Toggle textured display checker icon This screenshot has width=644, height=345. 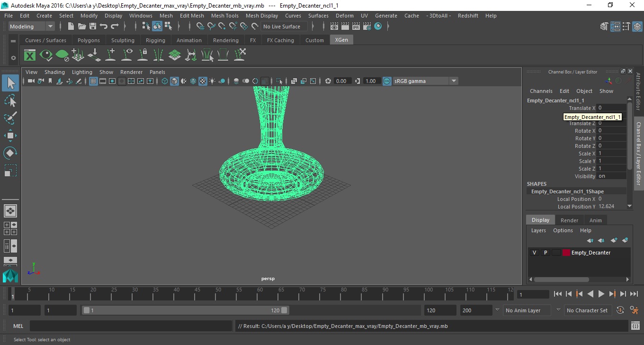pyautogui.click(x=203, y=81)
